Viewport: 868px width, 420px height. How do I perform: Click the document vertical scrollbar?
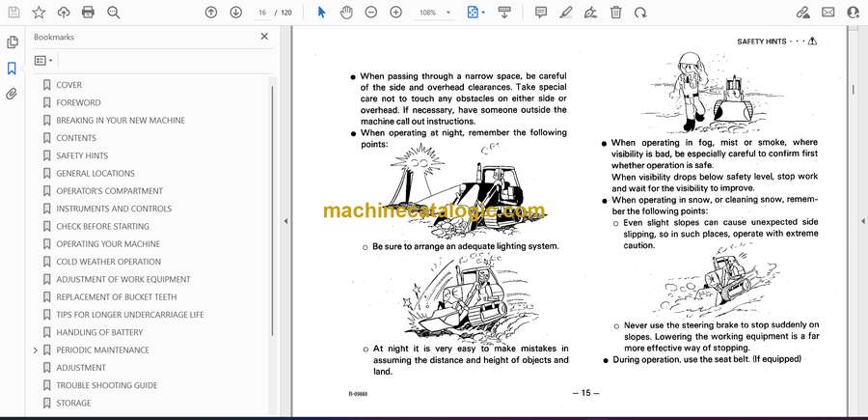[854, 89]
